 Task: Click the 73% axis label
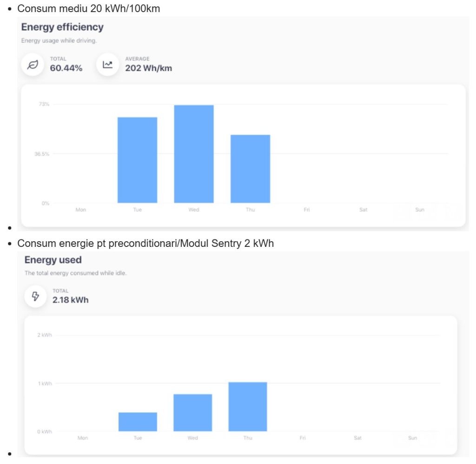point(44,104)
